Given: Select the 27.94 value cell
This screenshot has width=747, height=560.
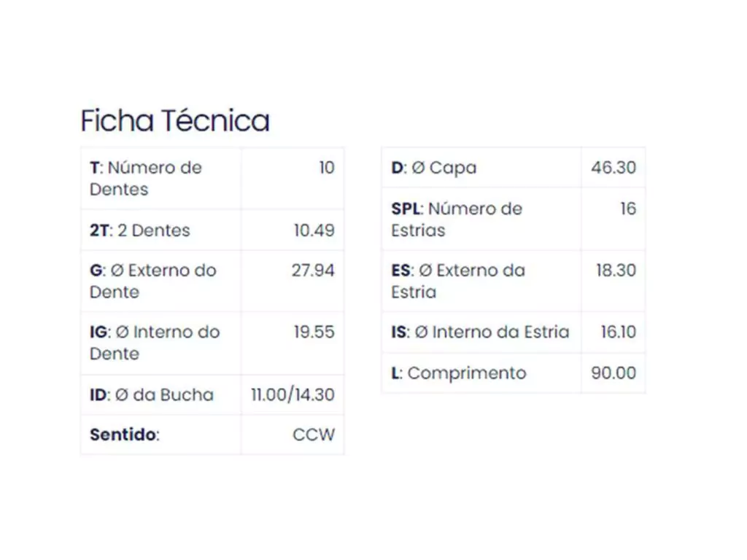Looking at the screenshot, I should [x=313, y=271].
